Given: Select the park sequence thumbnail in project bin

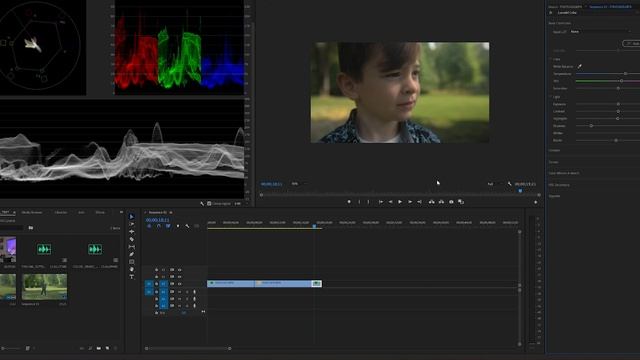Looking at the screenshot, I should pos(44,287).
